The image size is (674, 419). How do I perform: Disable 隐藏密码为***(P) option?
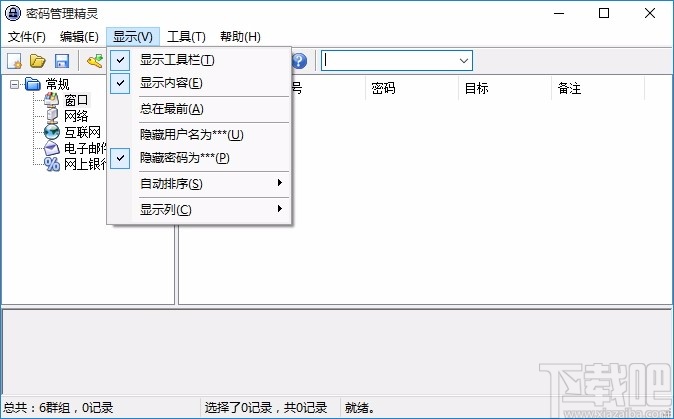click(x=199, y=158)
